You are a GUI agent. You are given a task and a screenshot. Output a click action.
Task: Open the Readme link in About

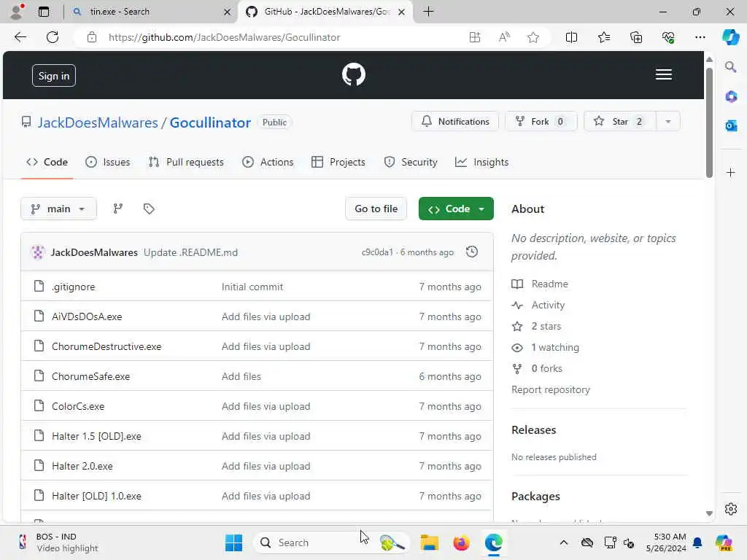(550, 284)
